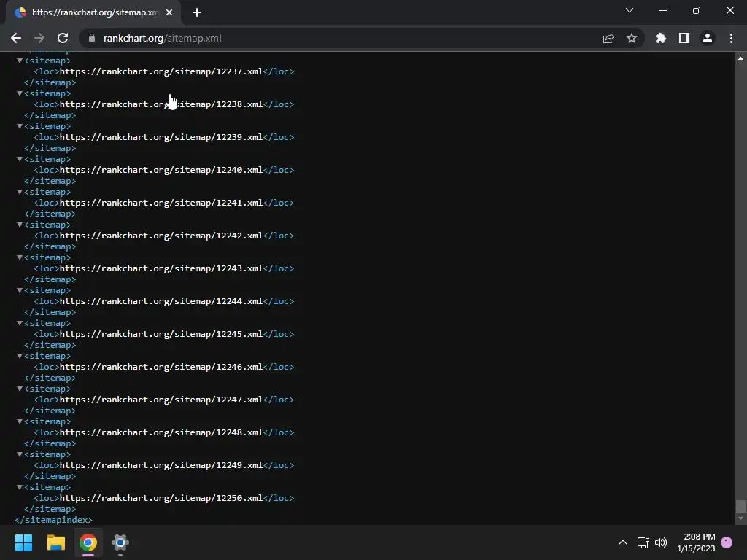Collapse sitemap node for 12244.xml
Image resolution: width=747 pixels, height=560 pixels.
pyautogui.click(x=20, y=290)
